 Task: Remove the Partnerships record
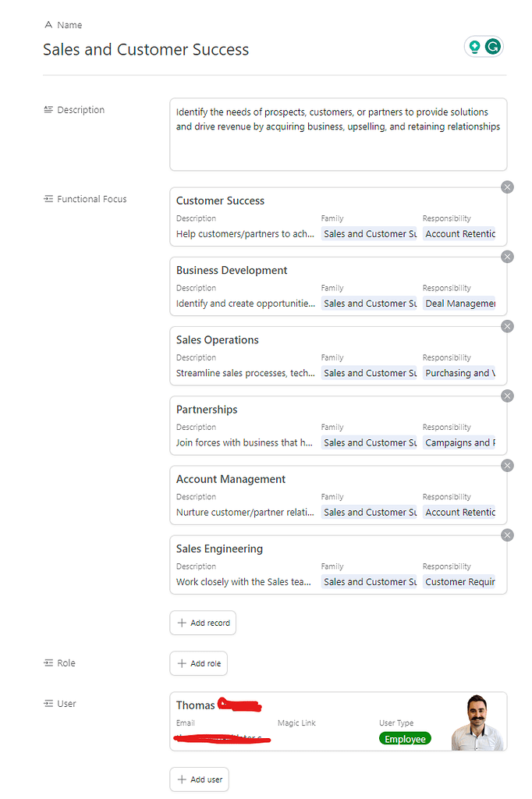pyautogui.click(x=507, y=396)
